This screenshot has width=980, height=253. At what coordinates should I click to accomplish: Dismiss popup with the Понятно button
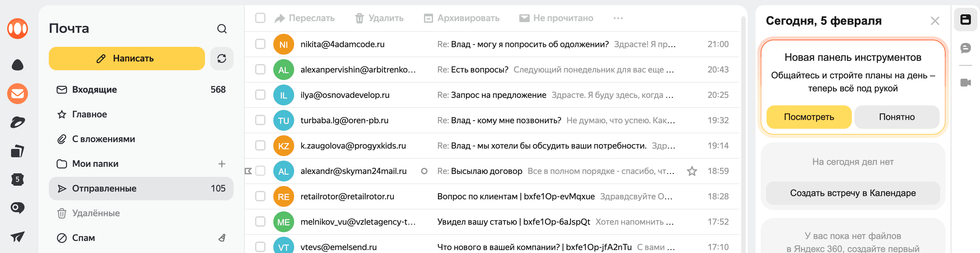coord(897,117)
